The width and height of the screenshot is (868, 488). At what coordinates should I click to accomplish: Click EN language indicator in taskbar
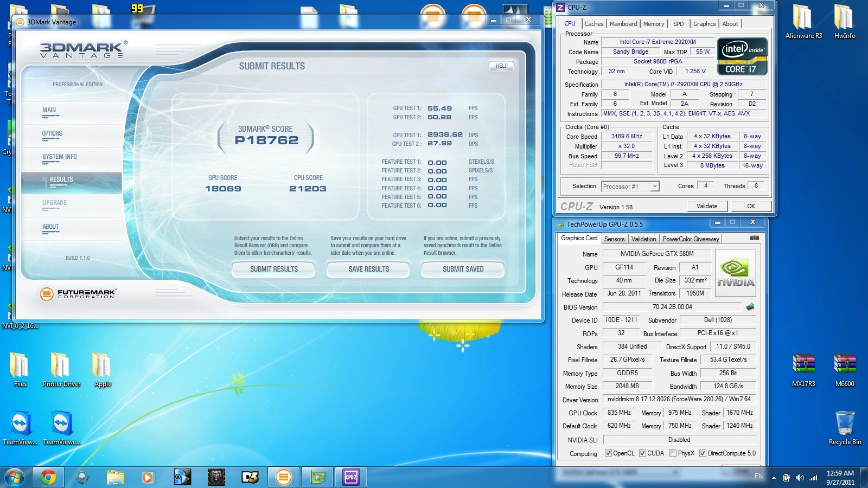pyautogui.click(x=758, y=476)
